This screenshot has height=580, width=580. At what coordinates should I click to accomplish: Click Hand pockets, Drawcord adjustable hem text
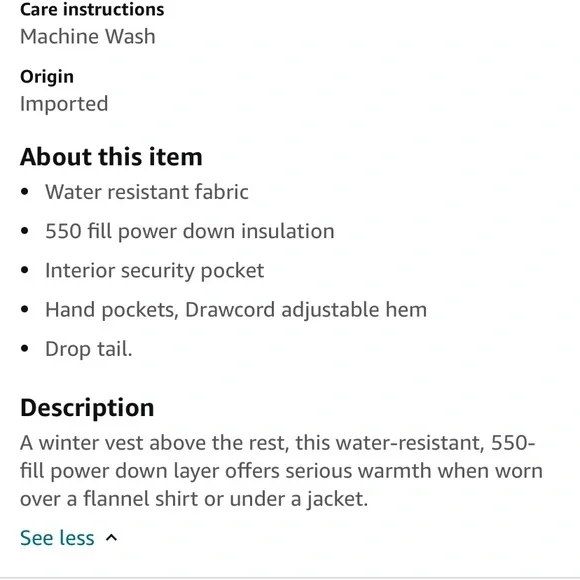click(x=236, y=310)
